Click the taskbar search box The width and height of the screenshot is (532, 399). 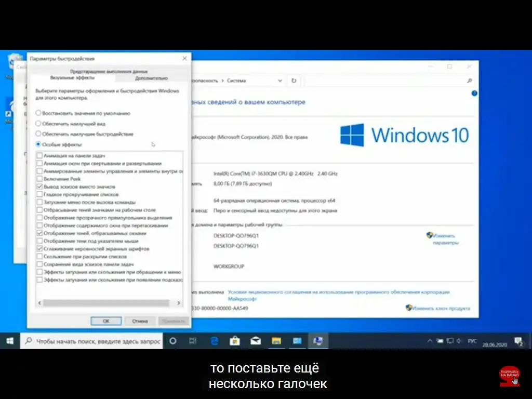(92, 341)
